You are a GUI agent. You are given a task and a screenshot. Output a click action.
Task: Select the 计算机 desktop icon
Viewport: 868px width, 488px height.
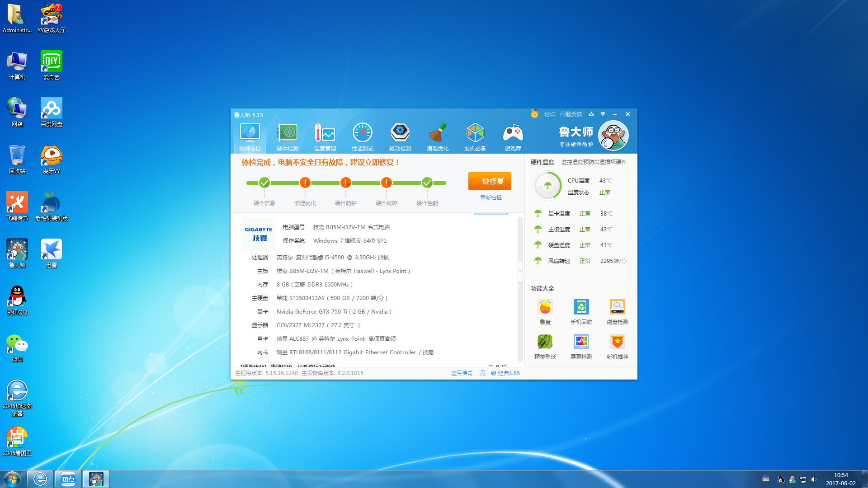(x=17, y=66)
